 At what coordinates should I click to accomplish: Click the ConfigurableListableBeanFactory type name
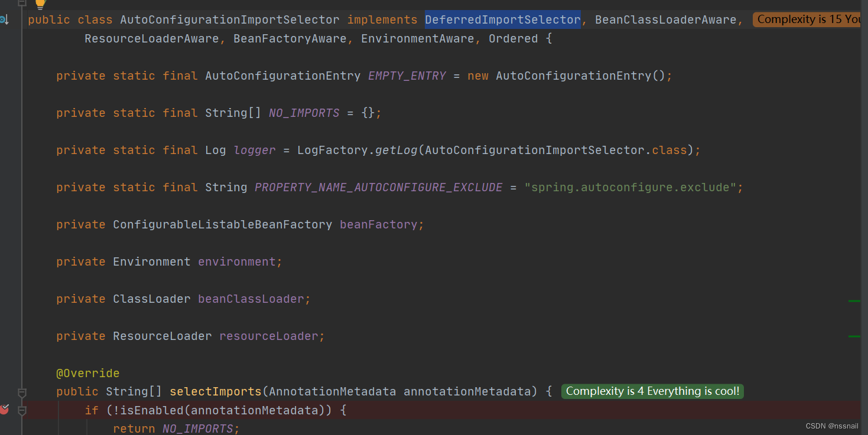coord(223,224)
